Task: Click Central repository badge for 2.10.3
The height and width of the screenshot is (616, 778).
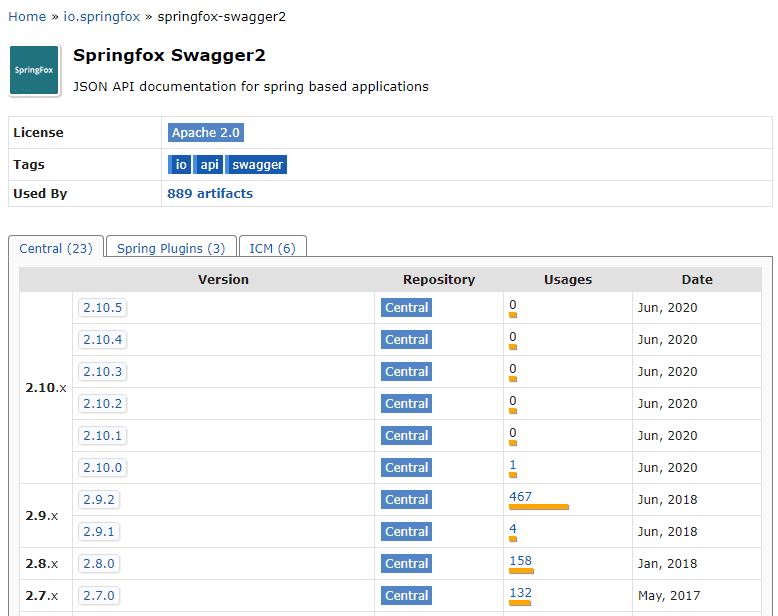Action: 406,371
